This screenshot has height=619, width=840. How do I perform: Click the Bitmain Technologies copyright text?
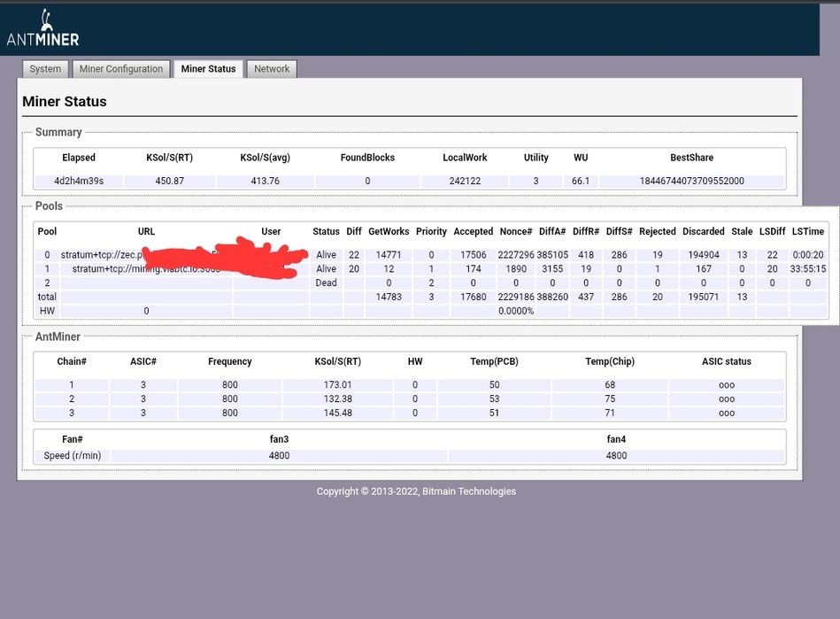[416, 491]
